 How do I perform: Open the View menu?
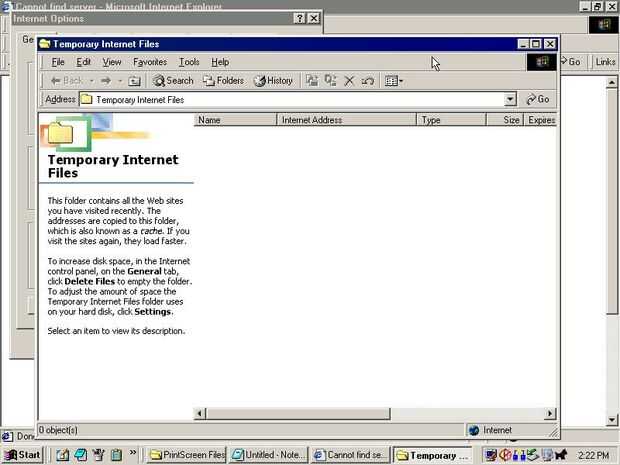[x=112, y=62]
